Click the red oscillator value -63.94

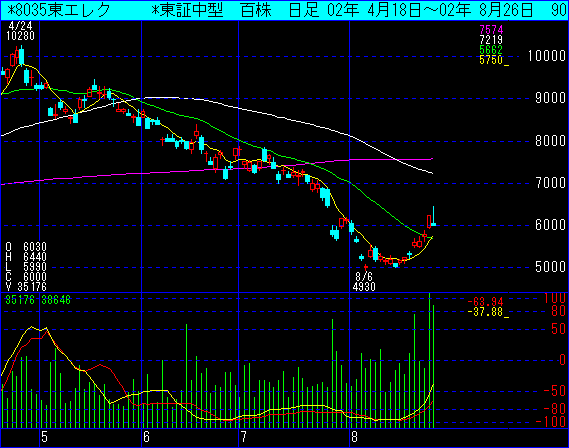coord(485,301)
